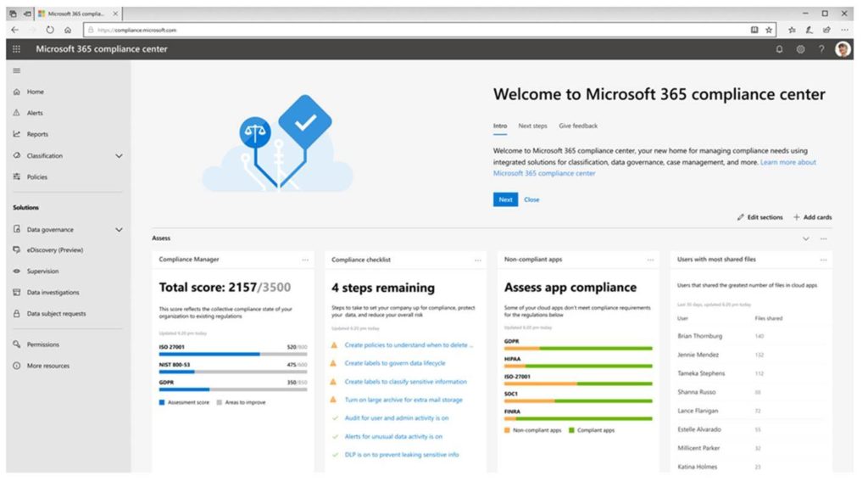Image resolution: width=868 pixels, height=487 pixels.
Task: Open the app launcher waffle icon
Action: coord(16,49)
